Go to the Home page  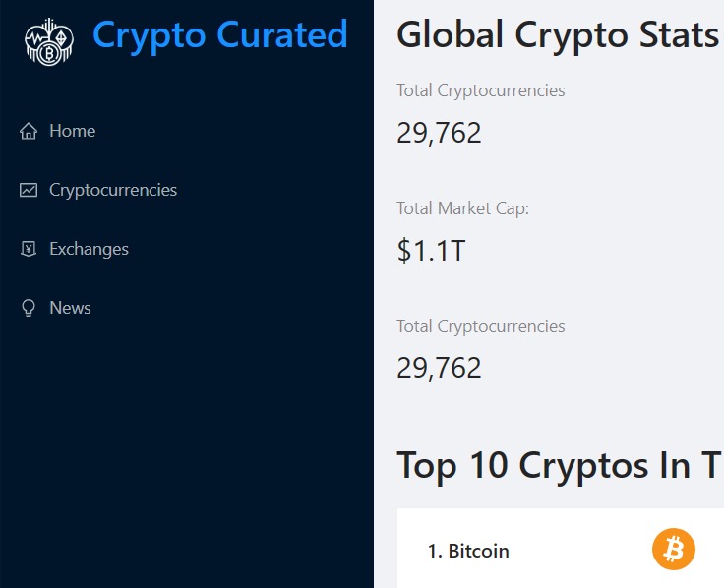click(72, 131)
